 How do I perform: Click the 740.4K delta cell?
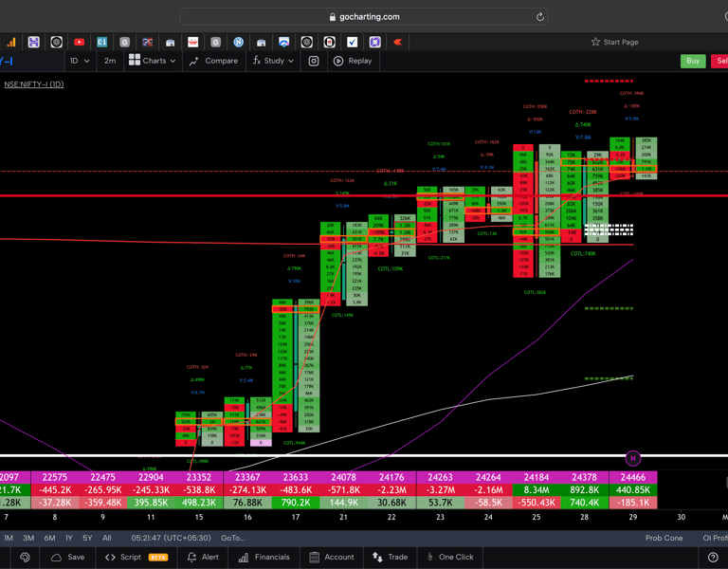(585, 503)
